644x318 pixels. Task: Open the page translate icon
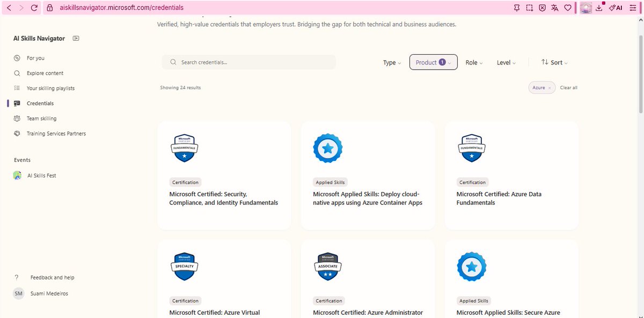click(555, 8)
